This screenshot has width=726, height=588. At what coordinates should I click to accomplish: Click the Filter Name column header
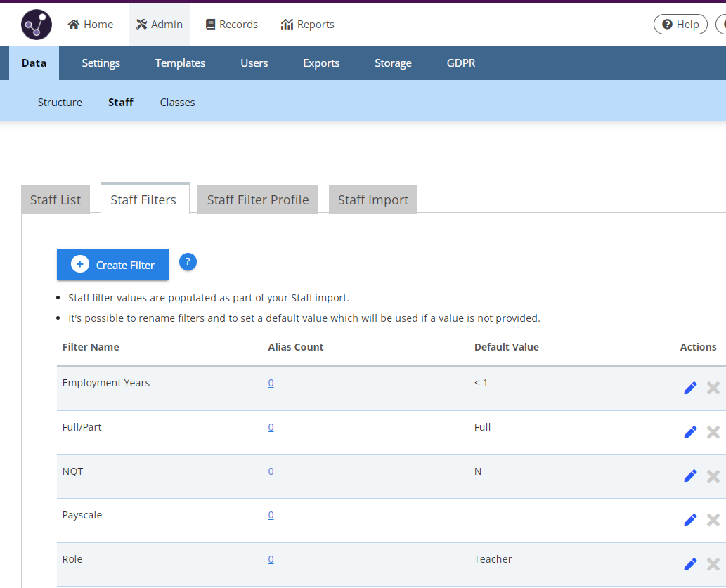91,347
